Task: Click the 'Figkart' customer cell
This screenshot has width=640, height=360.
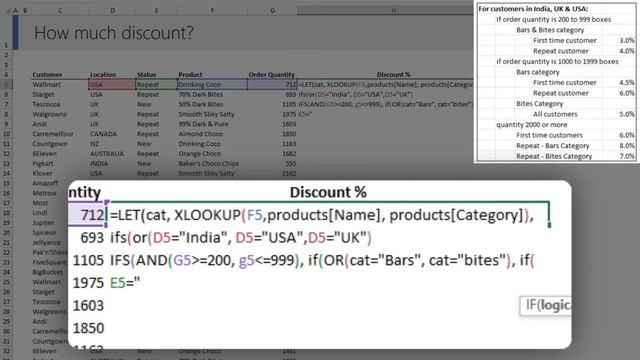Action: [x=43, y=164]
